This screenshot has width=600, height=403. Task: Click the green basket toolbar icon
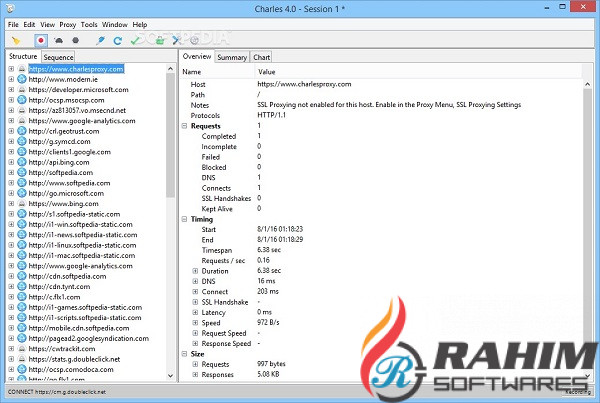[x=160, y=40]
